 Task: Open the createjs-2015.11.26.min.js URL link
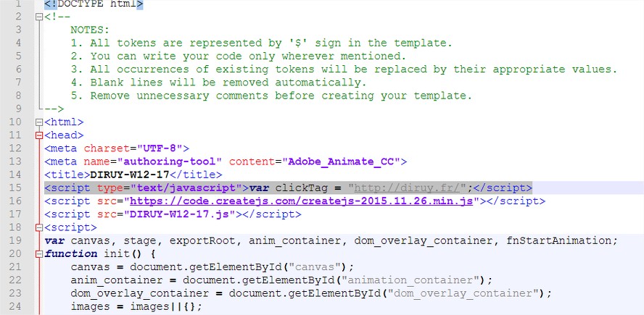point(302,201)
